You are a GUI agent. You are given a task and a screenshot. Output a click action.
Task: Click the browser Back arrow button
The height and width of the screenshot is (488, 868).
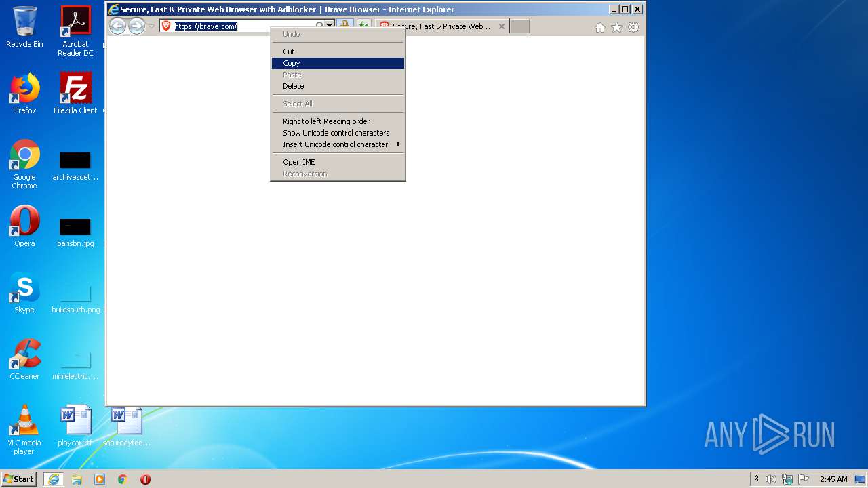click(118, 26)
